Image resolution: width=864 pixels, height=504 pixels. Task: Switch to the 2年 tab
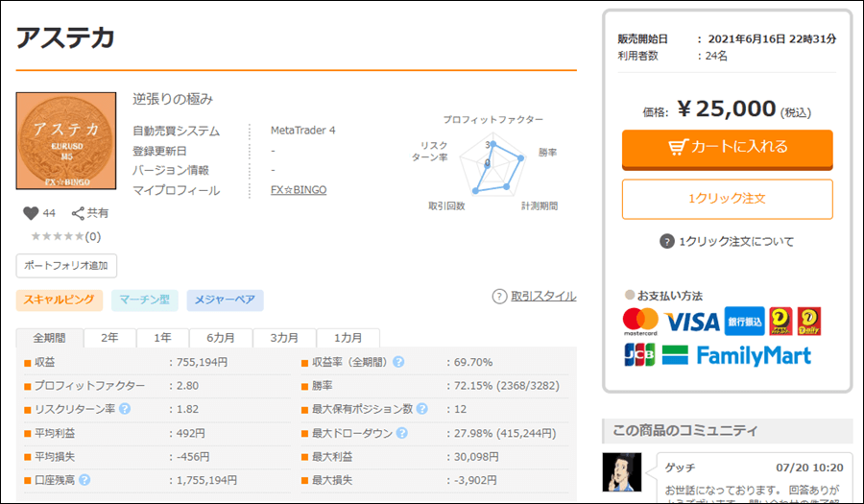pyautogui.click(x=110, y=338)
